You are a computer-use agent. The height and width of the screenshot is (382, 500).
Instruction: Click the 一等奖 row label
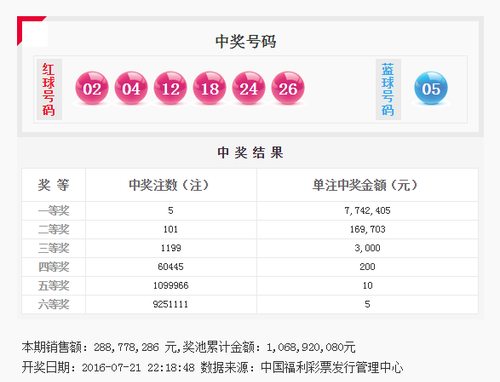pyautogui.click(x=53, y=211)
